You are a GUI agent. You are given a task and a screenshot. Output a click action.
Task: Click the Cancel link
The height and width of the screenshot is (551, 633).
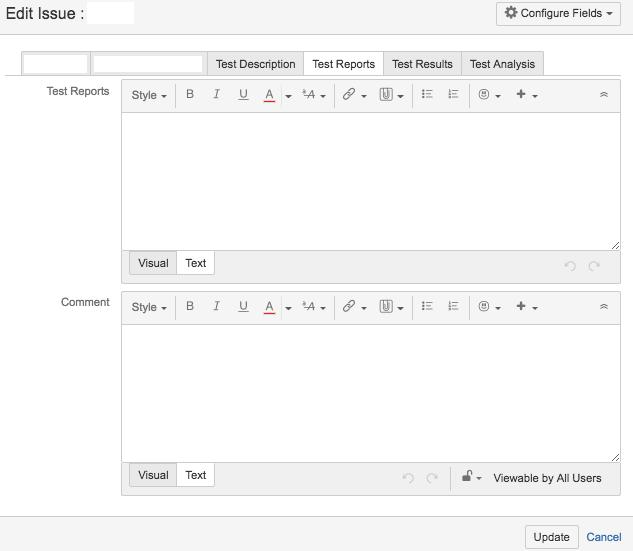click(604, 537)
